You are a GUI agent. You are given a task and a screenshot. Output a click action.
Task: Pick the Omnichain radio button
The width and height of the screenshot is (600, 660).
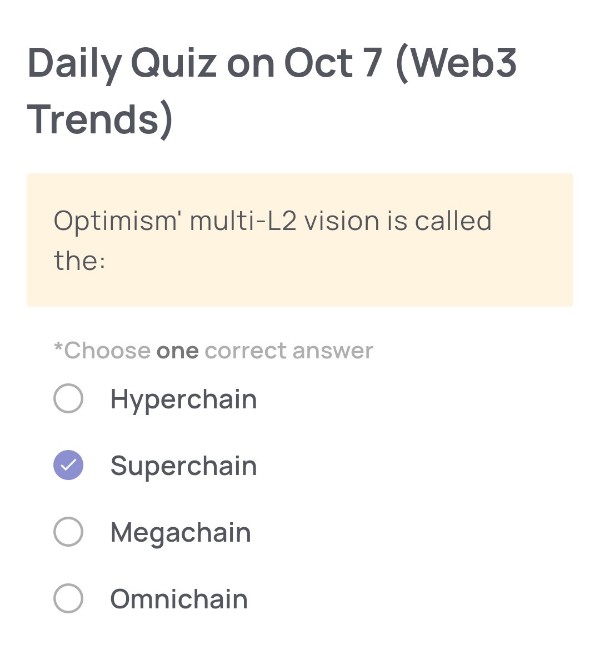tap(68, 599)
